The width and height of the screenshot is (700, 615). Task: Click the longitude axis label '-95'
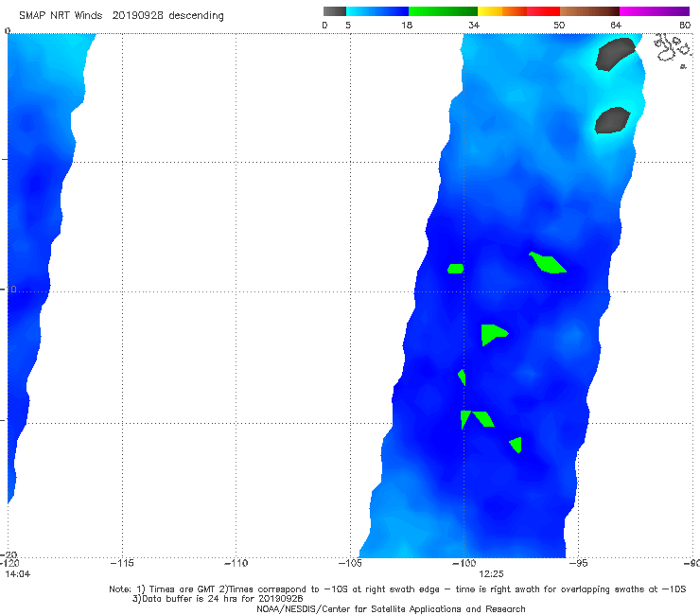pos(579,563)
